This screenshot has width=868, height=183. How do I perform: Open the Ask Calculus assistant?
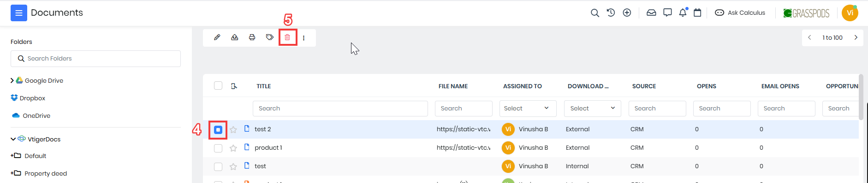pos(740,13)
